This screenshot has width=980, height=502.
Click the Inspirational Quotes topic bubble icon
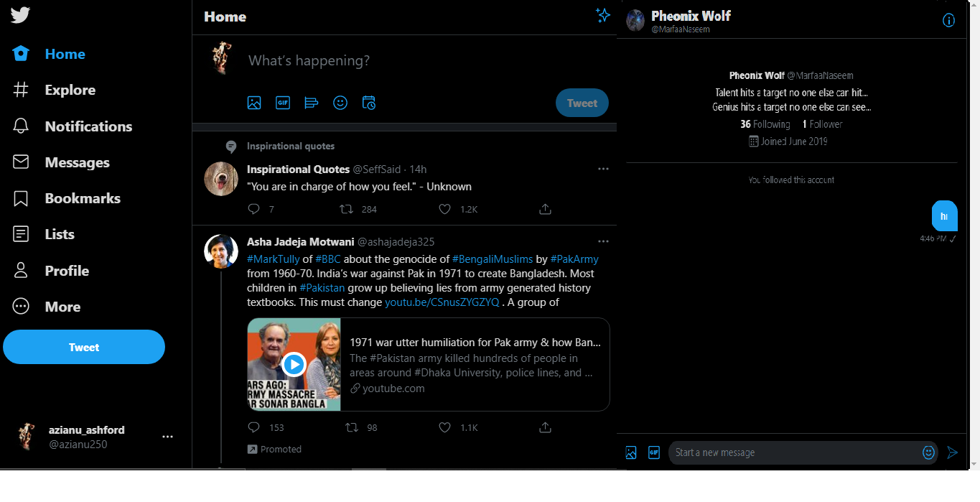(231, 147)
